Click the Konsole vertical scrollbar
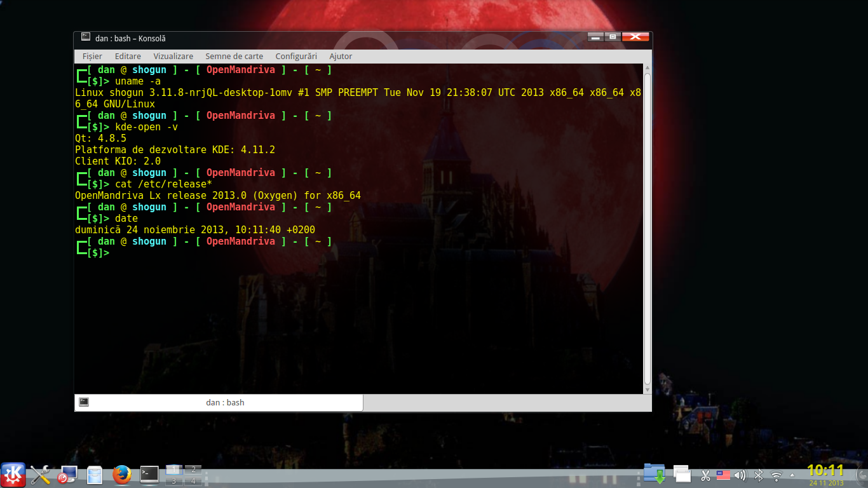868x488 pixels. point(648,228)
